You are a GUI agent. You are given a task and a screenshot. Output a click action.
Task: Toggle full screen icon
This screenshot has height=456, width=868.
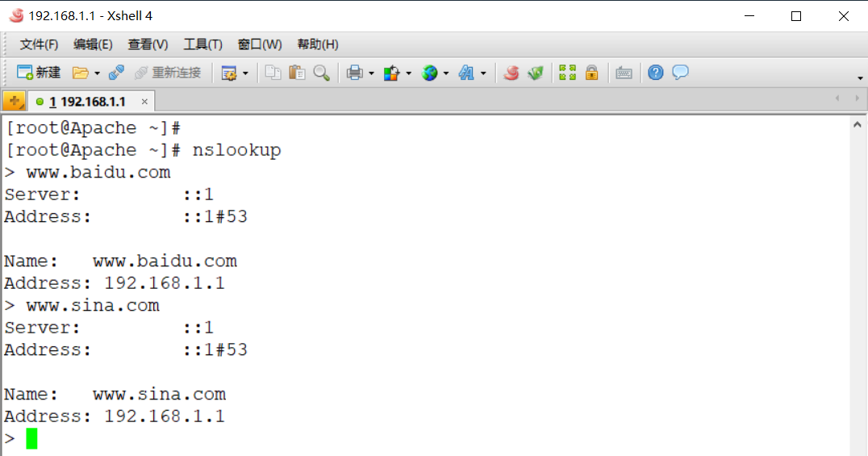pos(567,73)
